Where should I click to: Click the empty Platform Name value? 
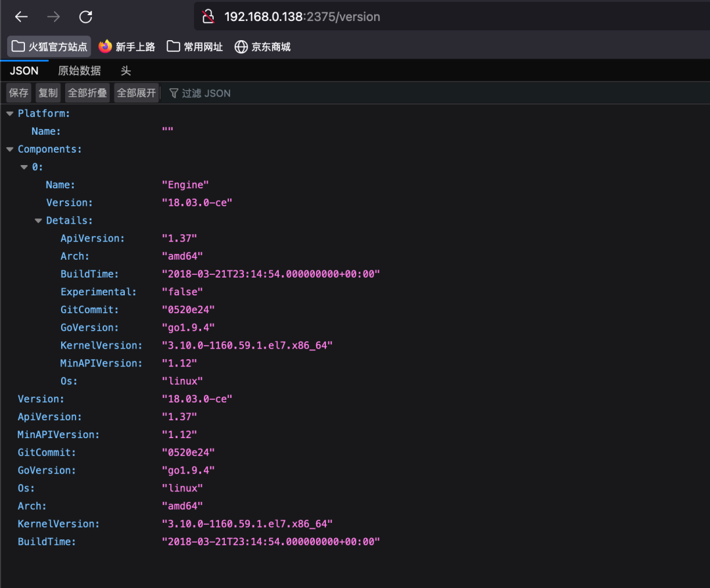[x=168, y=130]
